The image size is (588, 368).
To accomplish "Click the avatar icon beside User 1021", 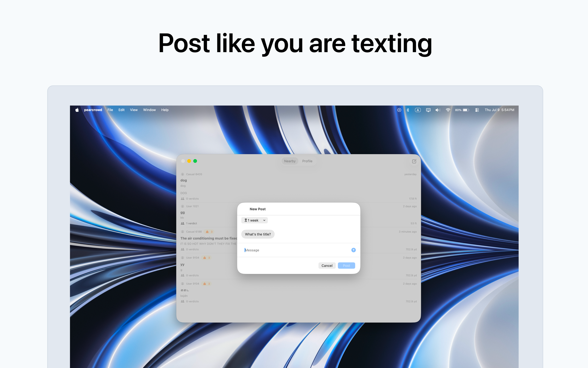I will 183,206.
